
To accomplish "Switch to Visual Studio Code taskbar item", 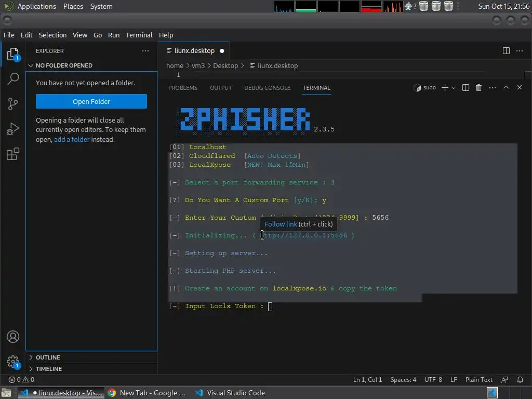I will (x=230, y=393).
